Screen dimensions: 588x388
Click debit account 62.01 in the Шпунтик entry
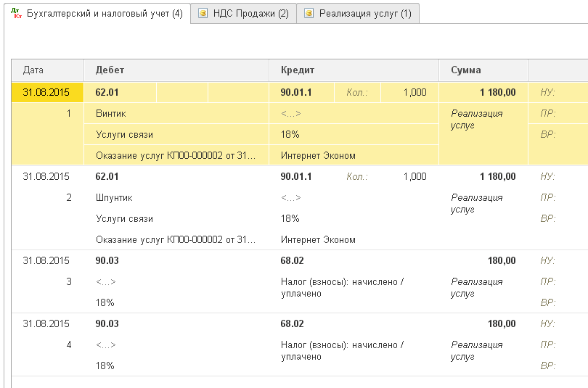107,176
